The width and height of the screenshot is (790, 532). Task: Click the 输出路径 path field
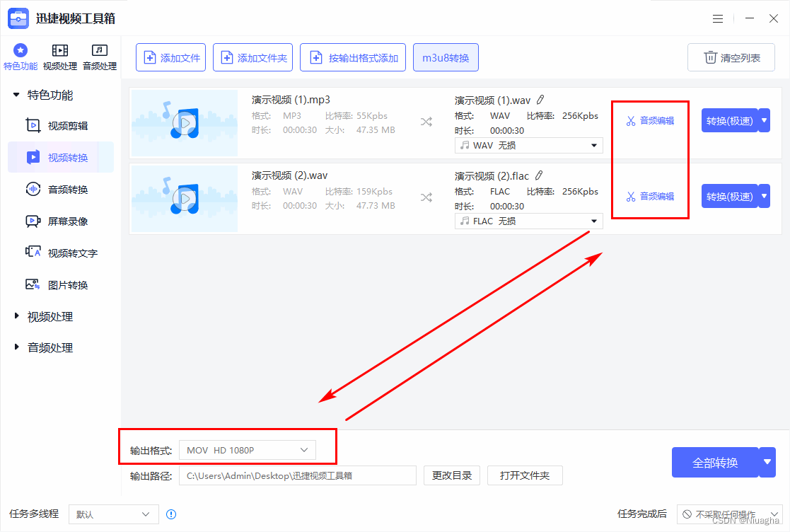pos(298,475)
